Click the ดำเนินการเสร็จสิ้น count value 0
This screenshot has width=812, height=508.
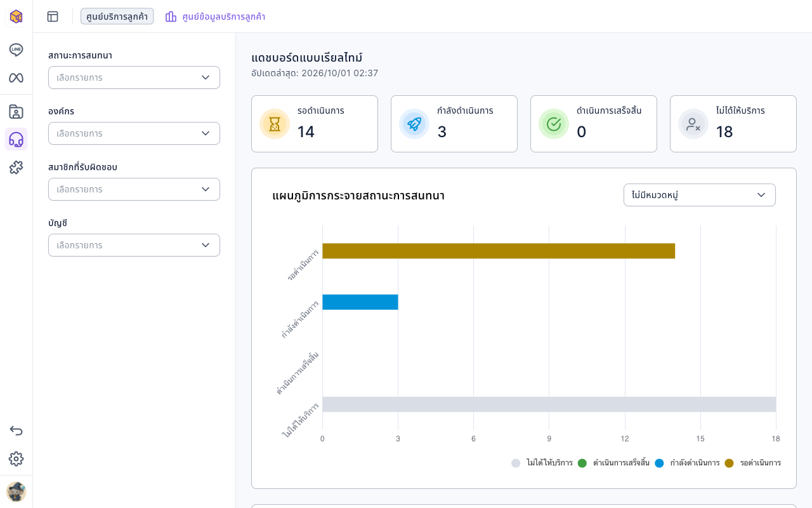(581, 131)
